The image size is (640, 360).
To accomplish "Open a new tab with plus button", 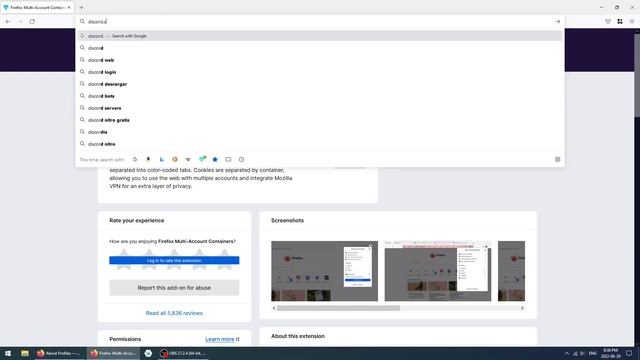I will click(x=81, y=7).
